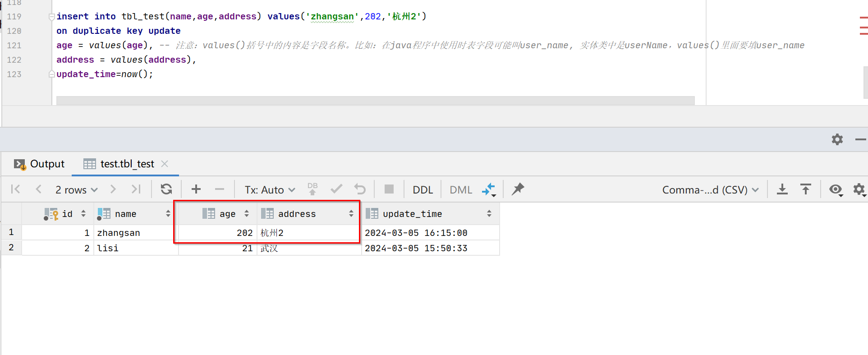Sort by the update_time column
Screen dimensions: 868x355
pyautogui.click(x=489, y=214)
